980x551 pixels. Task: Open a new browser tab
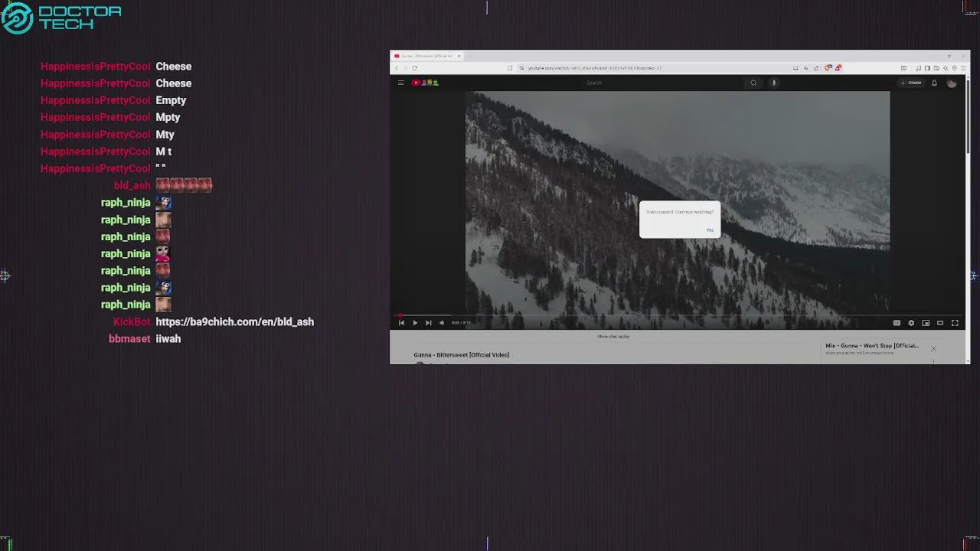tap(471, 56)
